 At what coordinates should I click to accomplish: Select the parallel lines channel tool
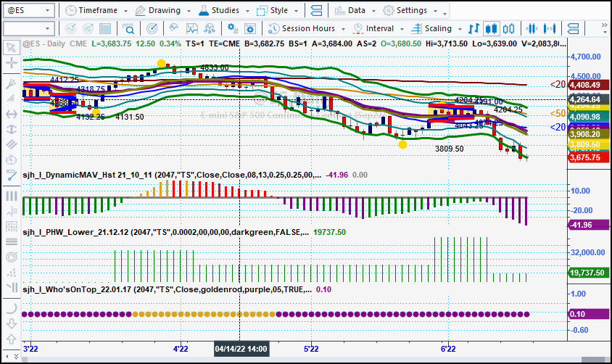12,144
